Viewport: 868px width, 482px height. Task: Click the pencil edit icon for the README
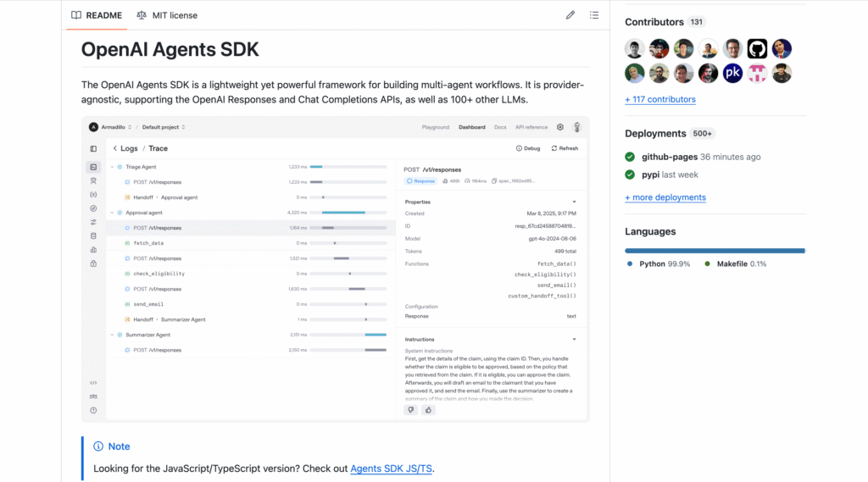(570, 15)
